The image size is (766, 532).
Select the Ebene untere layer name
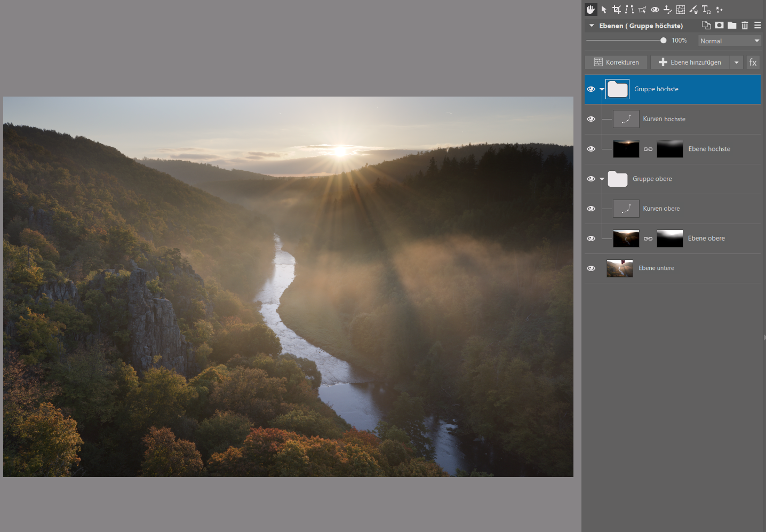tap(656, 268)
